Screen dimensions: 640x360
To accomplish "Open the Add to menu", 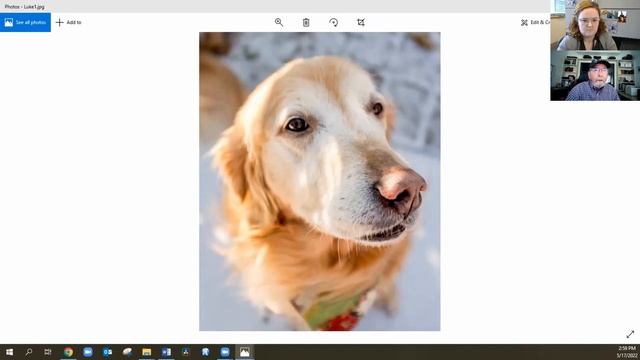I will [69, 22].
